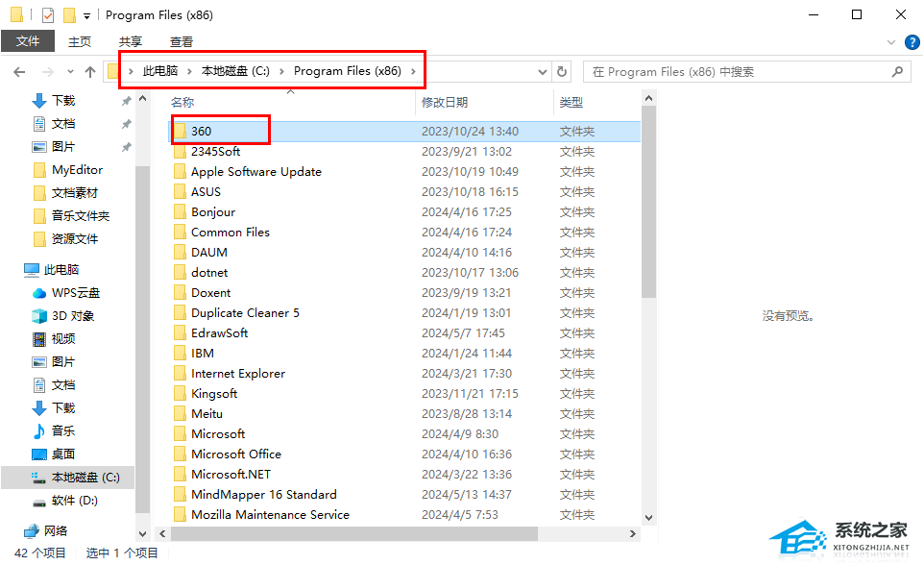Viewport: 924px width, 565px height.
Task: Click 本地磁盘 (C:) in the address path
Action: [235, 71]
